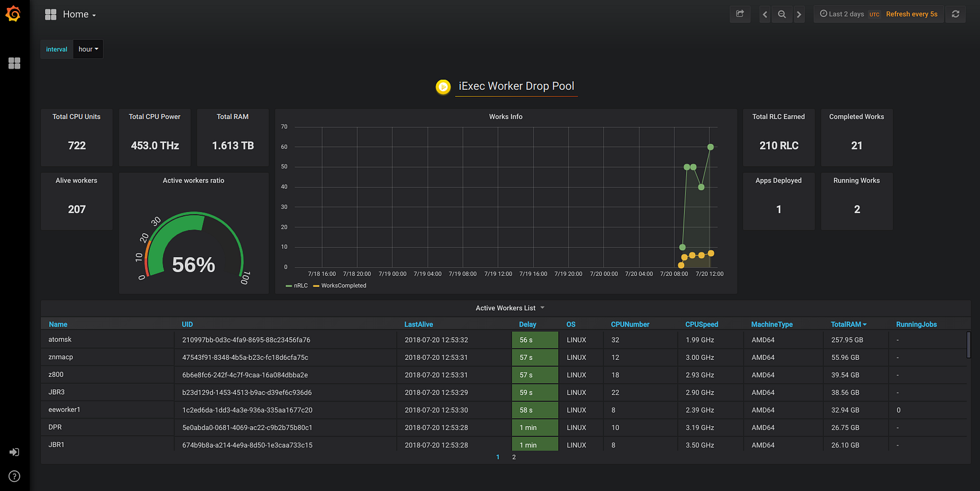Sort table by Delay column header
980x491 pixels.
[x=527, y=324]
